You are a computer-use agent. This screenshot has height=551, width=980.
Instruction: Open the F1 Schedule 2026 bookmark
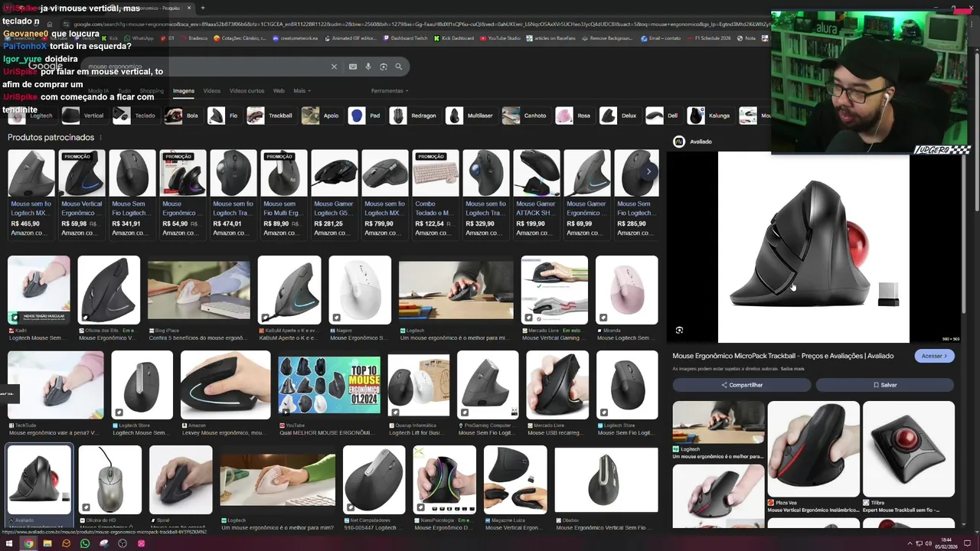point(709,38)
